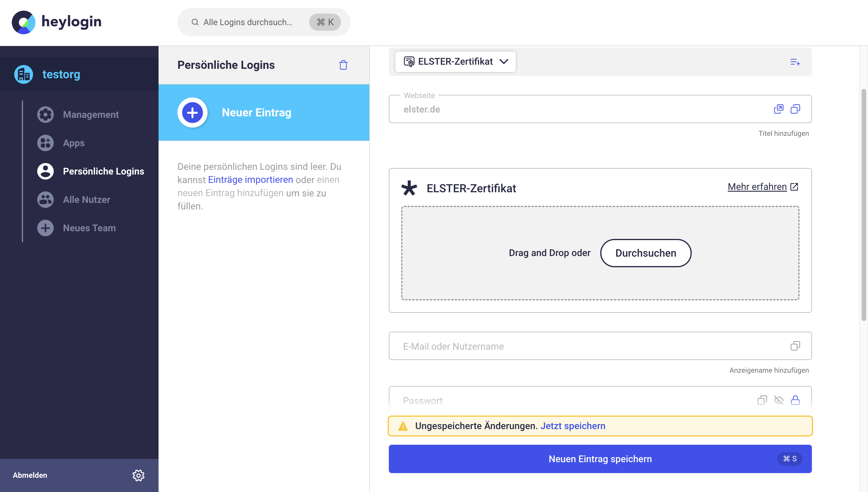868x492 pixels.
Task: Copy the E-Mail oder Nutzername field
Action: (795, 346)
